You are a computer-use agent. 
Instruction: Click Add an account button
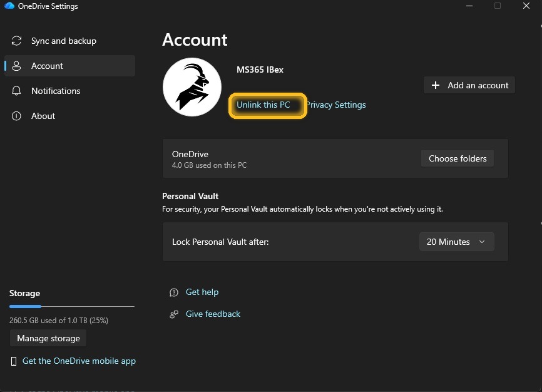click(469, 85)
